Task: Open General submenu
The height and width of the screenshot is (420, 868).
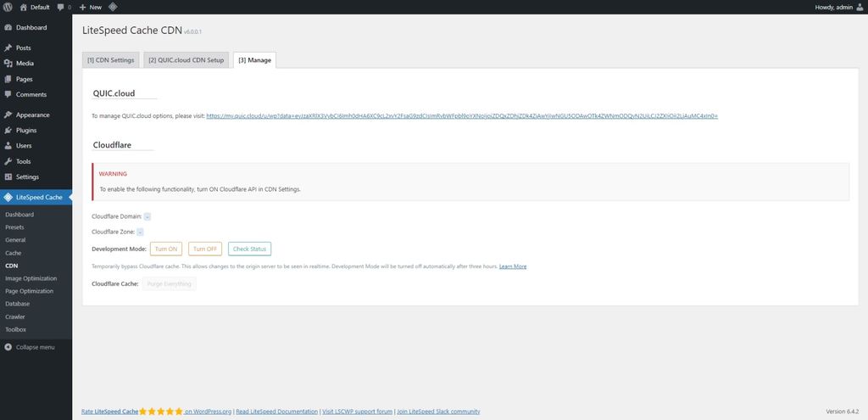Action: (15, 240)
